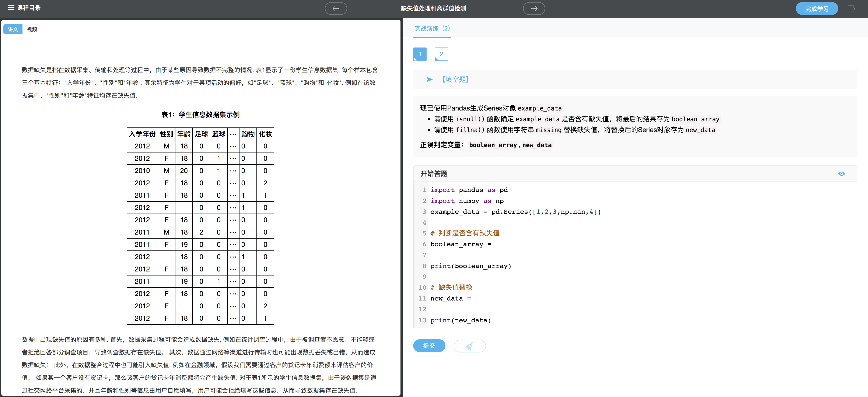Toggle the eye icon in 开始答题 header
This screenshot has height=397, width=868.
(x=841, y=173)
